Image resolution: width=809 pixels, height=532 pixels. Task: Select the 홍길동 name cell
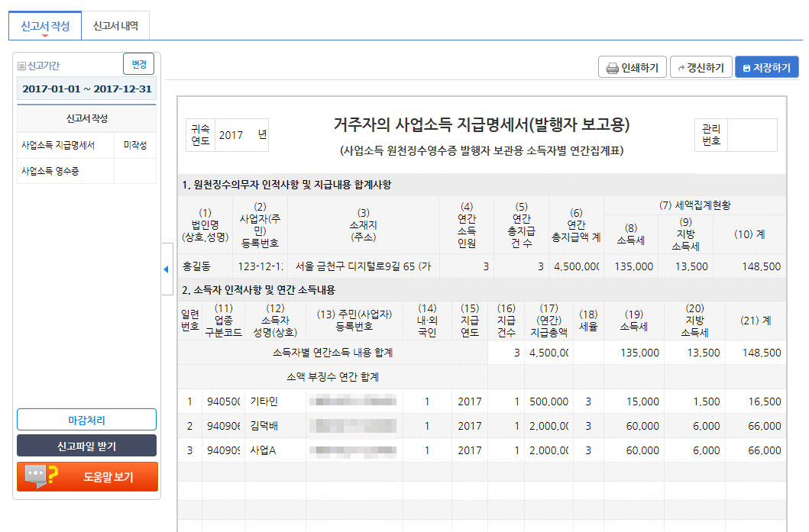(x=205, y=266)
